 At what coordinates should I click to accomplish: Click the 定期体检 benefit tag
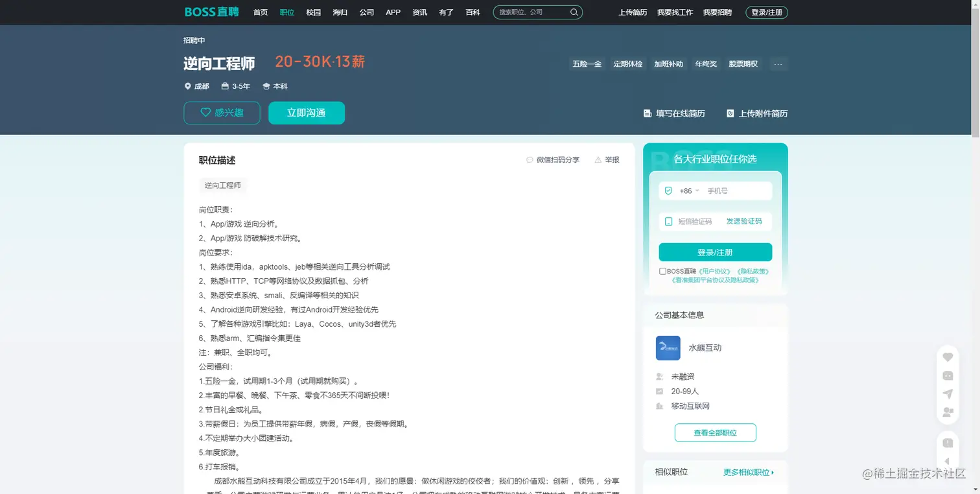click(x=628, y=64)
